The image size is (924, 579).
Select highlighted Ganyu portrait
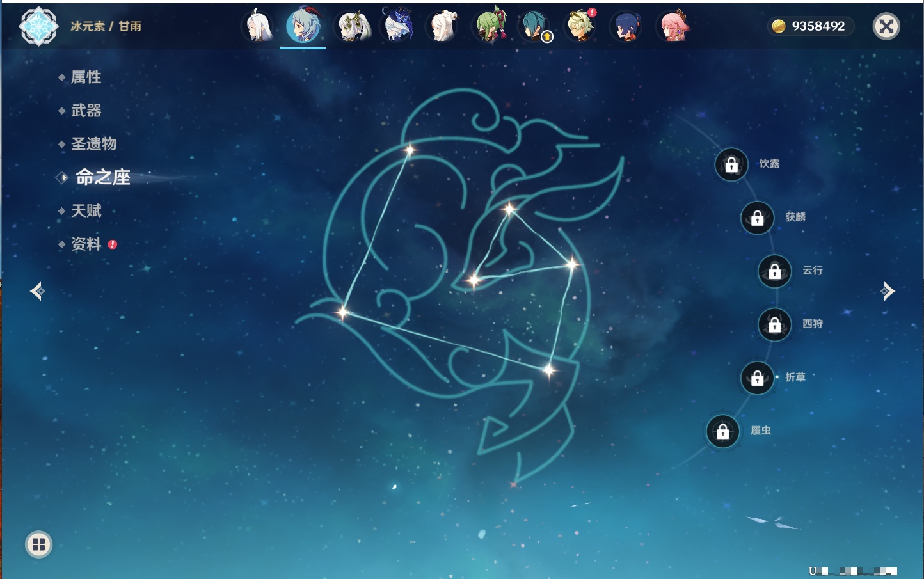[303, 26]
